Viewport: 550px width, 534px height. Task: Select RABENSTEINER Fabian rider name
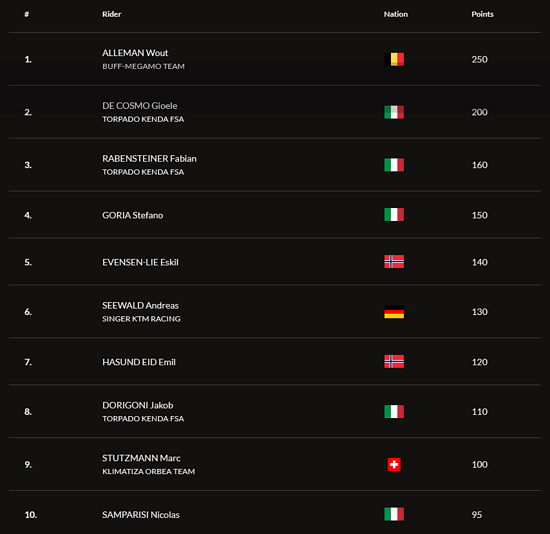point(149,159)
